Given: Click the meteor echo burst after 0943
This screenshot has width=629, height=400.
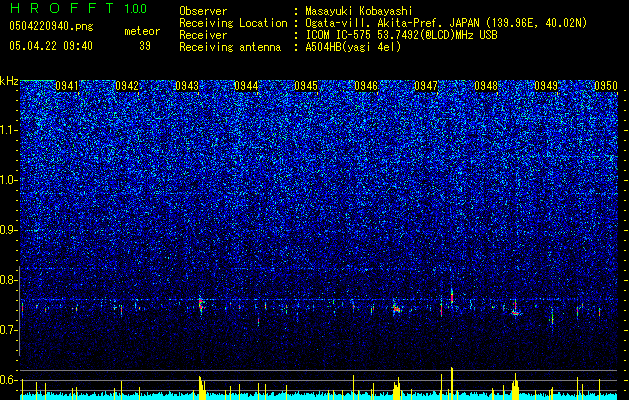Looking at the screenshot, I should 201,303.
